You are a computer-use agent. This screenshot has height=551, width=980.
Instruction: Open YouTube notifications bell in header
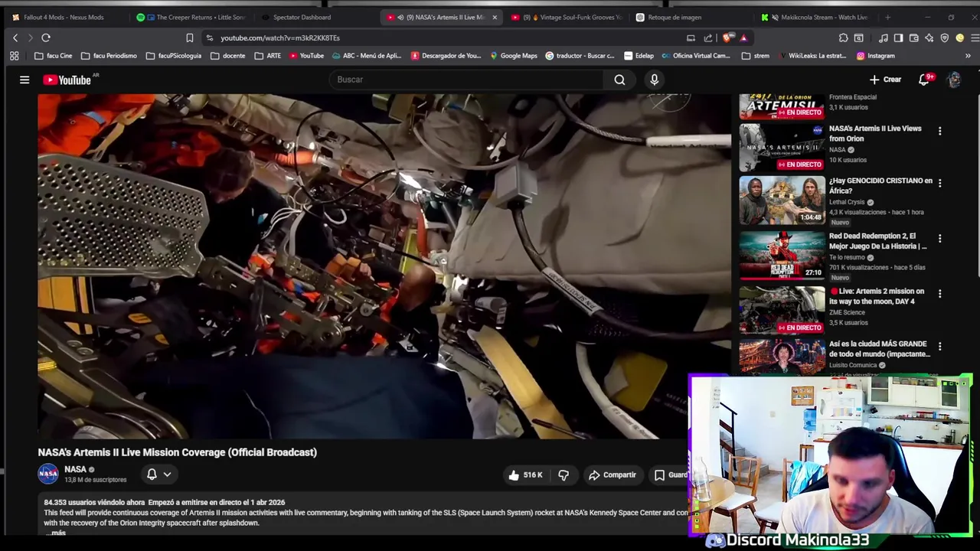tap(924, 80)
